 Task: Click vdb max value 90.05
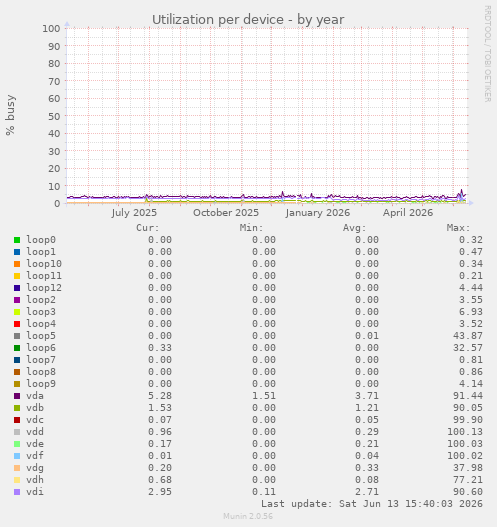pyautogui.click(x=468, y=408)
